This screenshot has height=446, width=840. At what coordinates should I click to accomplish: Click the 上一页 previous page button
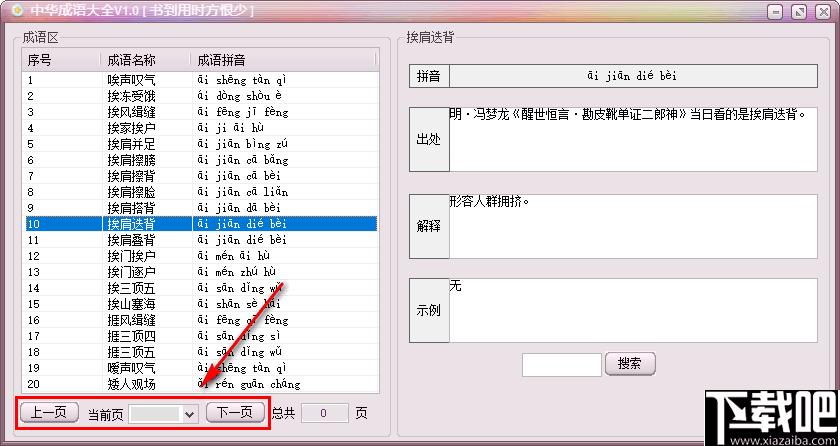49,412
